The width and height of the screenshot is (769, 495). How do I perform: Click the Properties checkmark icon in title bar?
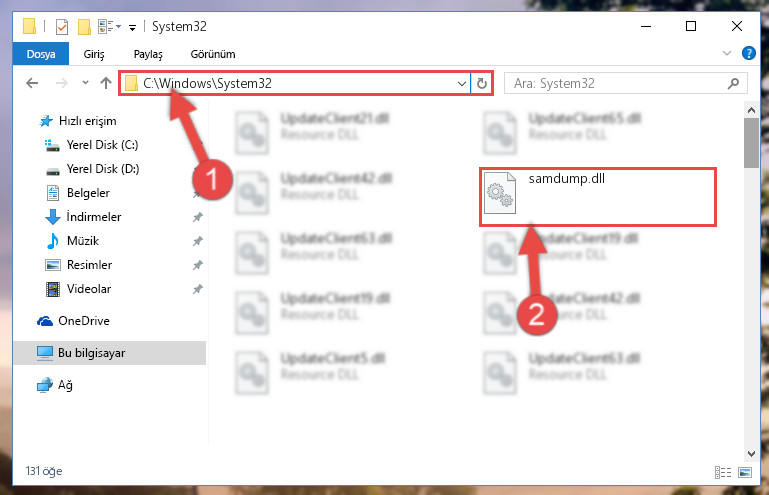tap(62, 26)
